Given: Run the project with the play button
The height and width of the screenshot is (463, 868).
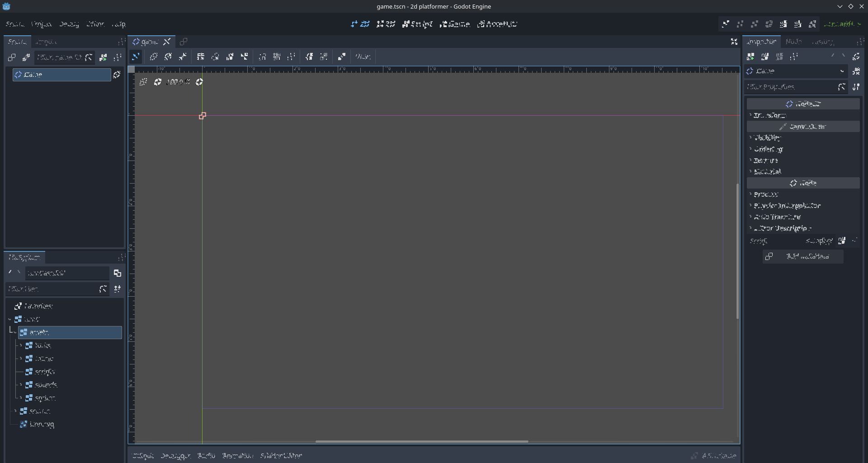Looking at the screenshot, I should (726, 24).
